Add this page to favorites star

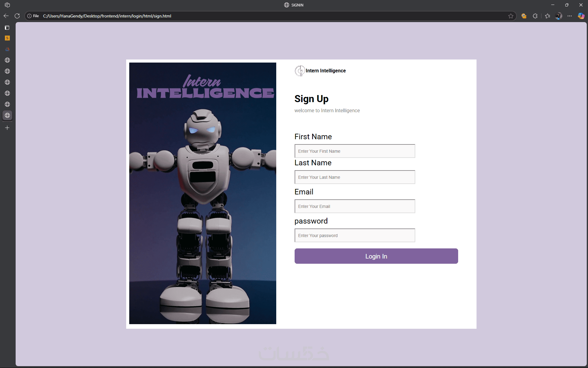[511, 16]
